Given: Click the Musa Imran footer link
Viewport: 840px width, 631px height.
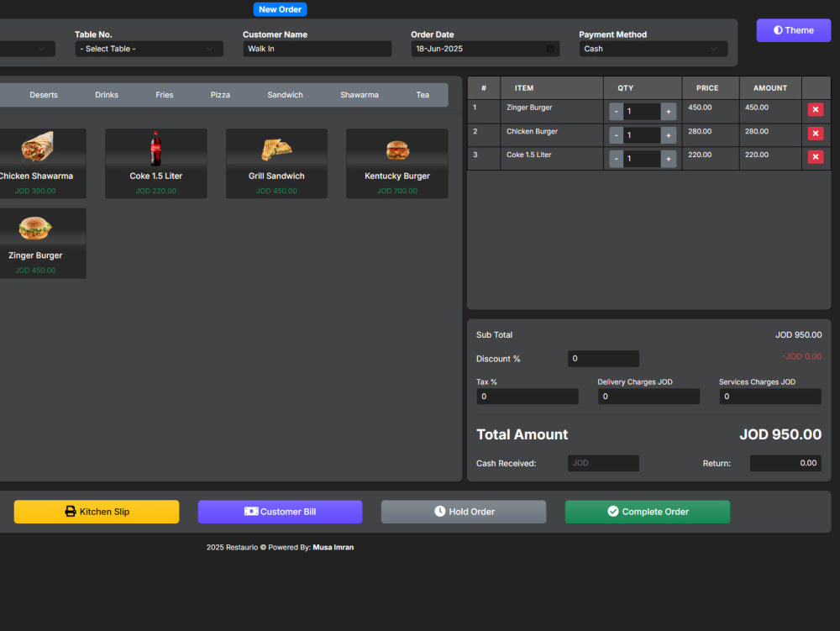Looking at the screenshot, I should (x=333, y=548).
